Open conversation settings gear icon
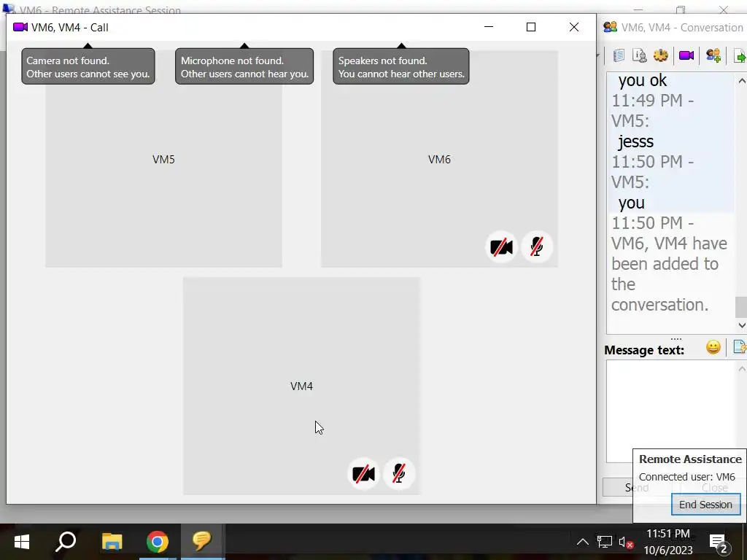Image resolution: width=747 pixels, height=560 pixels. pyautogui.click(x=661, y=55)
